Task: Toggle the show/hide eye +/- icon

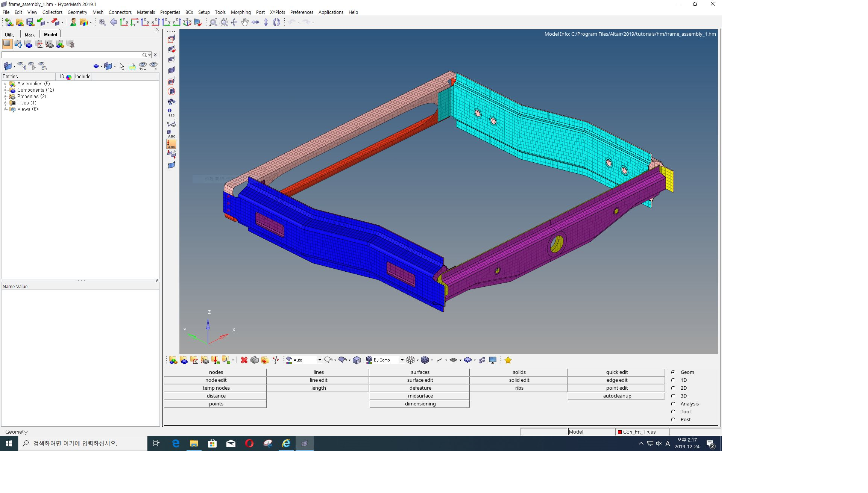Action: click(143, 66)
